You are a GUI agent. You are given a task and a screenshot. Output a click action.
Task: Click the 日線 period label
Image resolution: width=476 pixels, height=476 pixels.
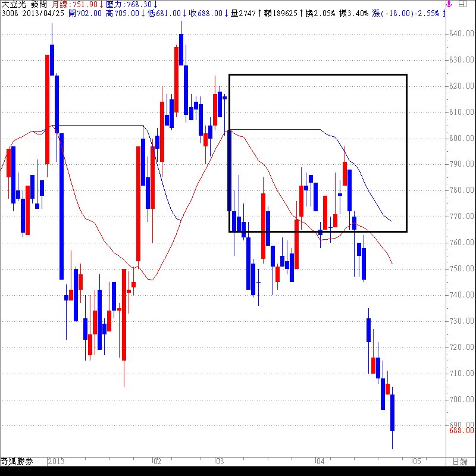(x=460, y=461)
